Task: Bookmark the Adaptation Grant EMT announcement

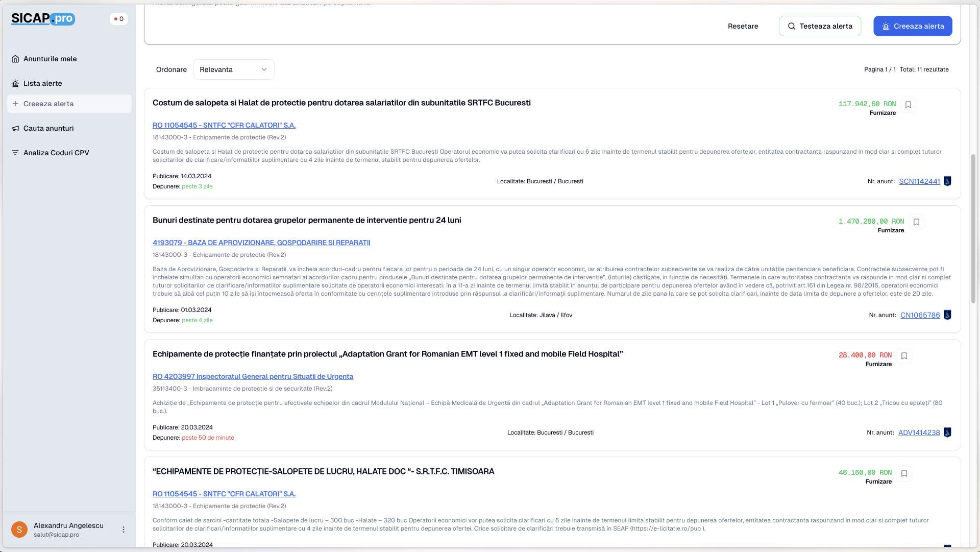Action: pyautogui.click(x=904, y=356)
